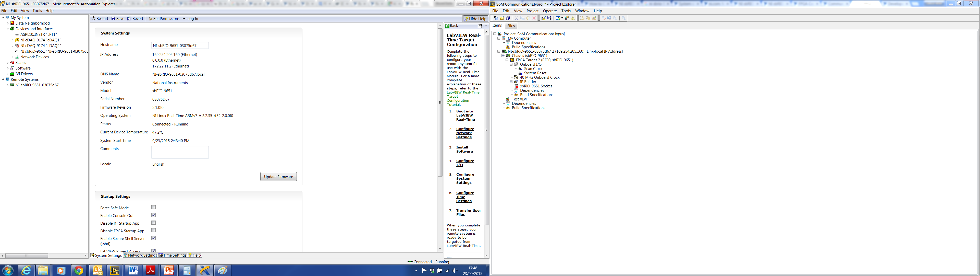Screen dimensions: 980x276
Task: Click Open Project icon in Project Explorer toolbar
Action: point(502,18)
